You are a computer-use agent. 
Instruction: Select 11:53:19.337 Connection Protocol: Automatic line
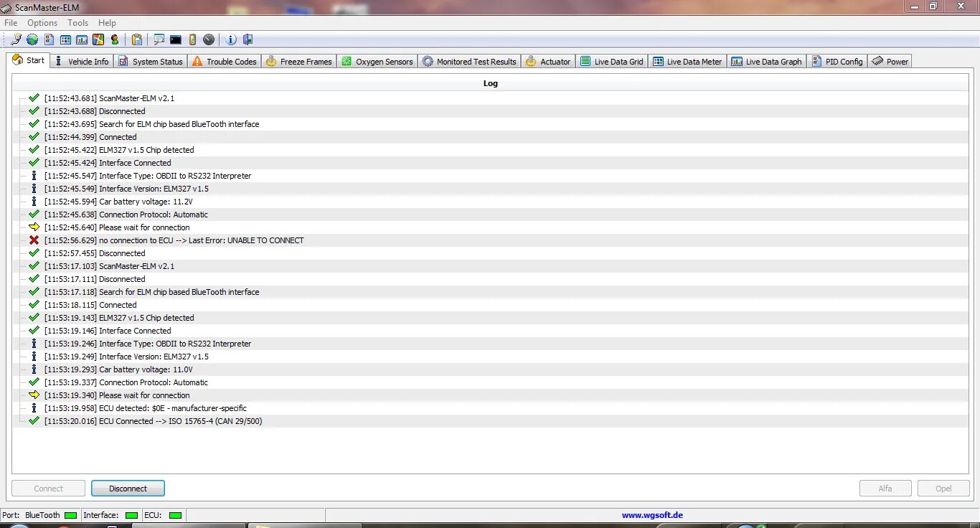click(x=126, y=382)
